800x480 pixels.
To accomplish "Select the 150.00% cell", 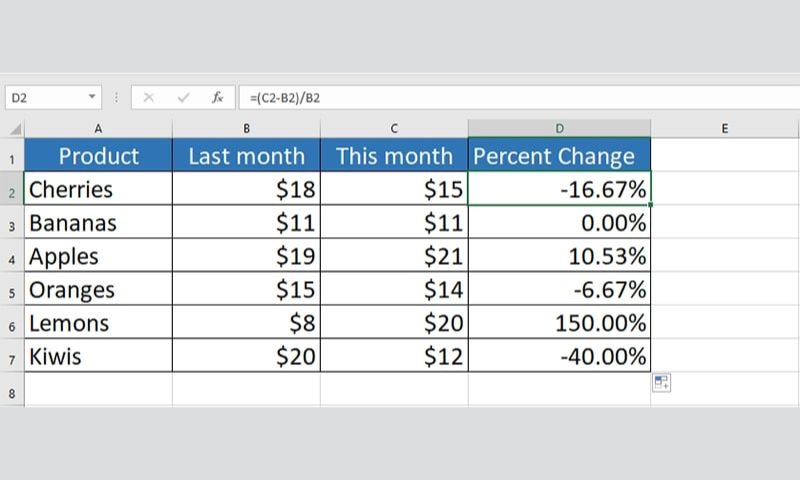I will tap(559, 322).
